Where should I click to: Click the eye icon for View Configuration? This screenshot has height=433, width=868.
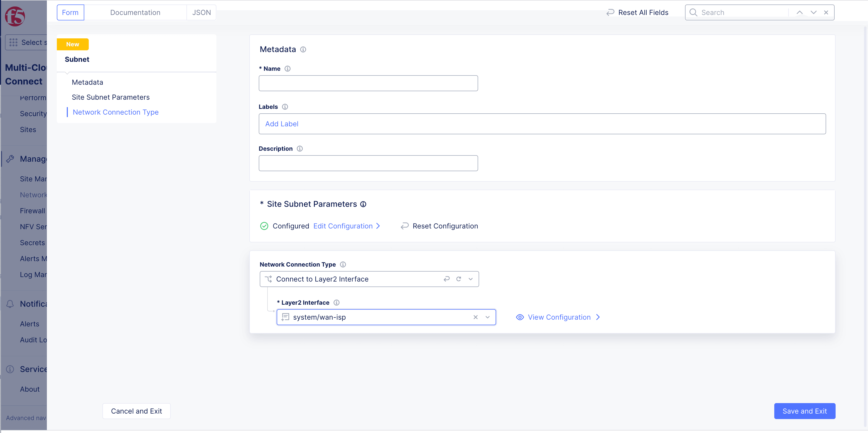(520, 317)
